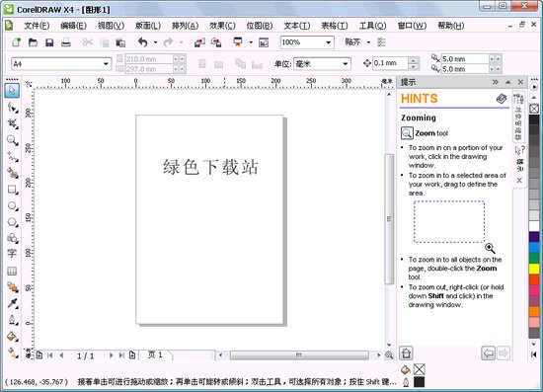This screenshot has height=392, width=543.
Task: Select the Smart Fill tool
Action: [x=13, y=173]
